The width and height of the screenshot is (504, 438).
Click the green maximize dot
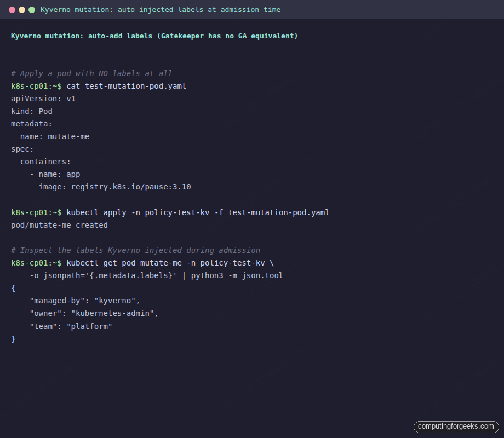(32, 10)
